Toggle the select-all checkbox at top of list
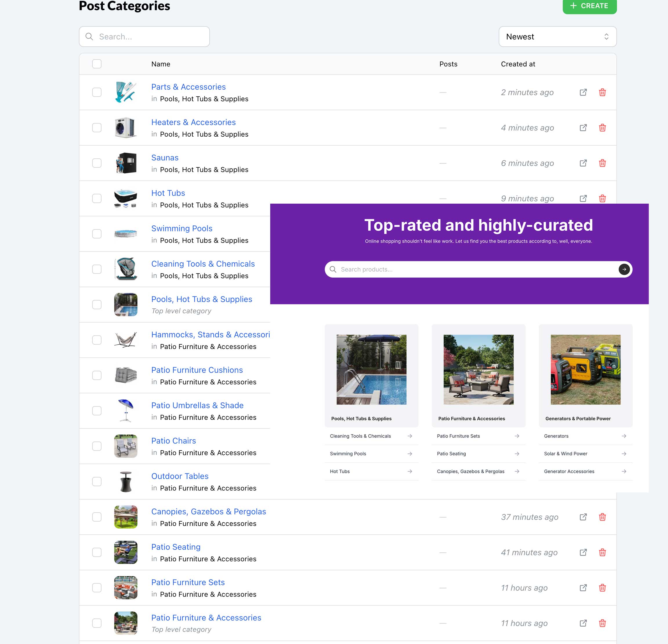This screenshot has height=644, width=668. pos(97,64)
